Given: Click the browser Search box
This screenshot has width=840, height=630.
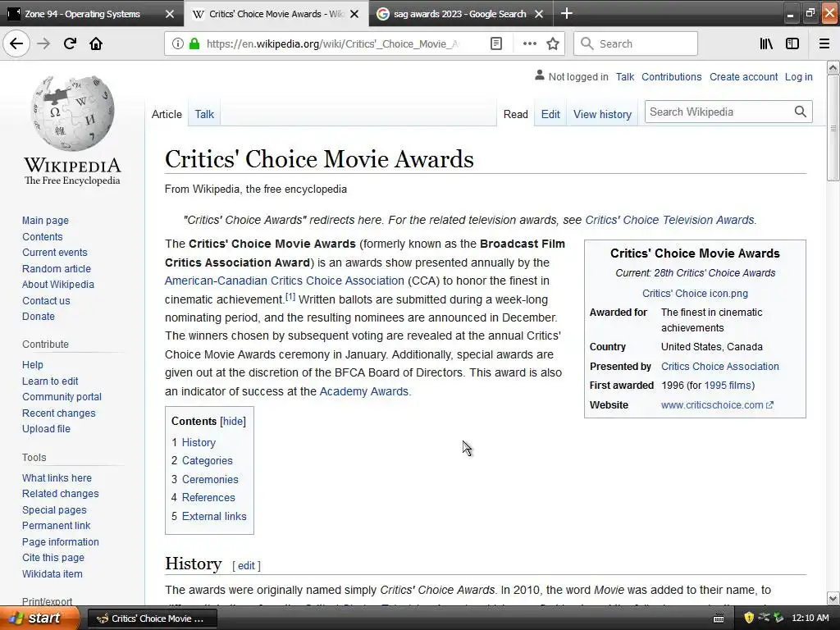Looking at the screenshot, I should [636, 43].
